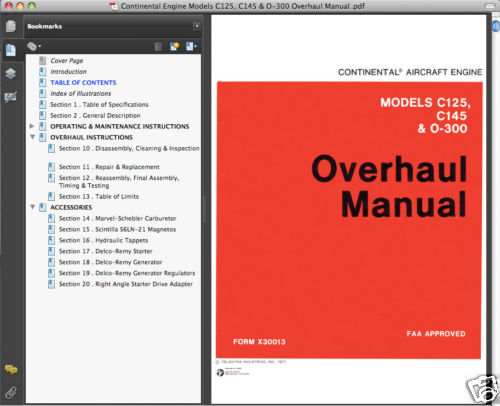Image resolution: width=500 pixels, height=406 pixels.
Task: Create a new bookmark icon
Action: click(175, 47)
